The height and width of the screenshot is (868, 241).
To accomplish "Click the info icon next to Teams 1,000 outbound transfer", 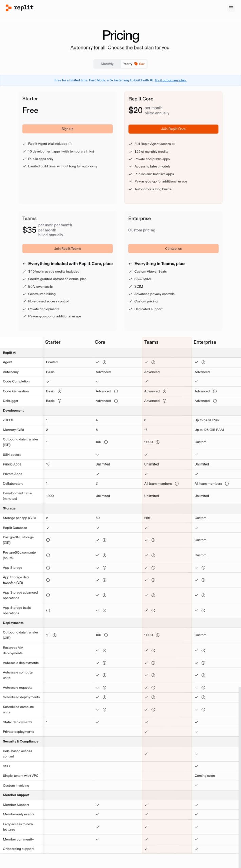I will click(x=158, y=442).
